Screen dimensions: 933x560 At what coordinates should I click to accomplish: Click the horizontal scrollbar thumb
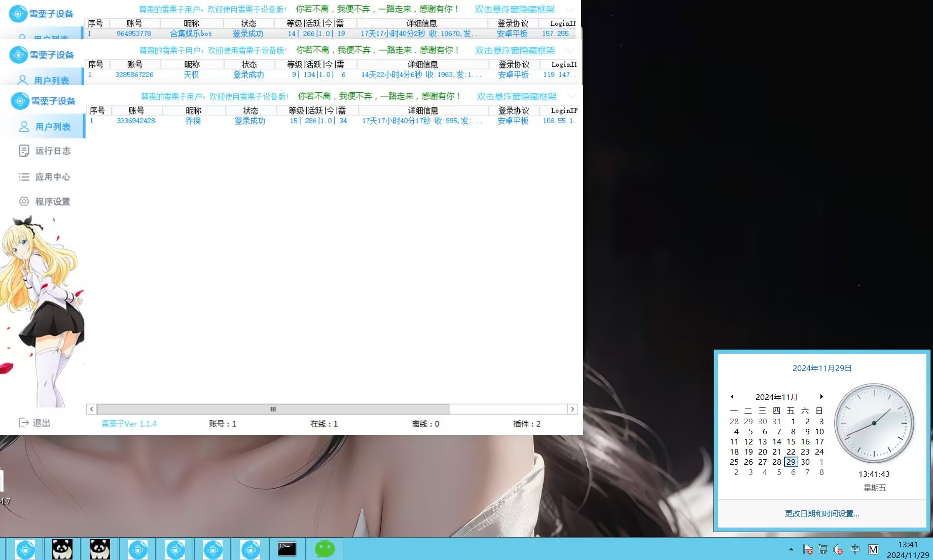pos(273,409)
